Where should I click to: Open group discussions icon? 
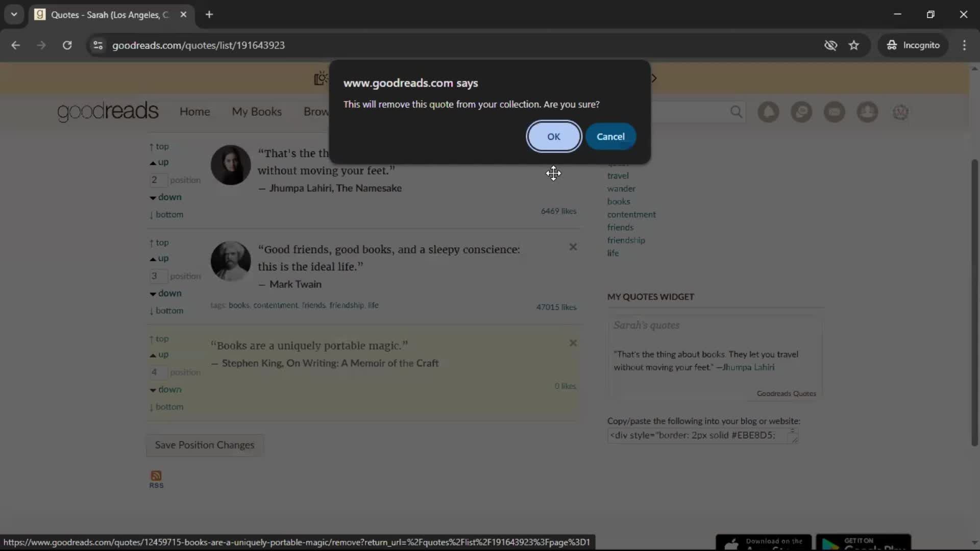click(801, 112)
